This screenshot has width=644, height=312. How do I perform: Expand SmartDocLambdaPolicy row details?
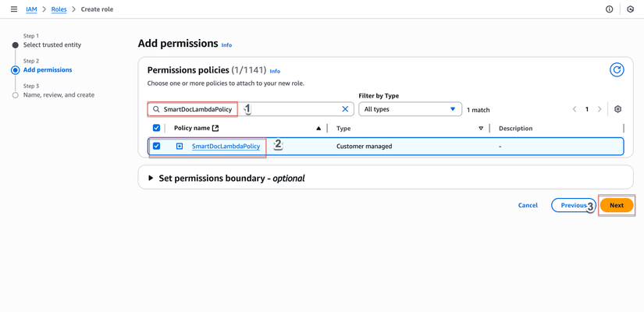[x=180, y=147]
